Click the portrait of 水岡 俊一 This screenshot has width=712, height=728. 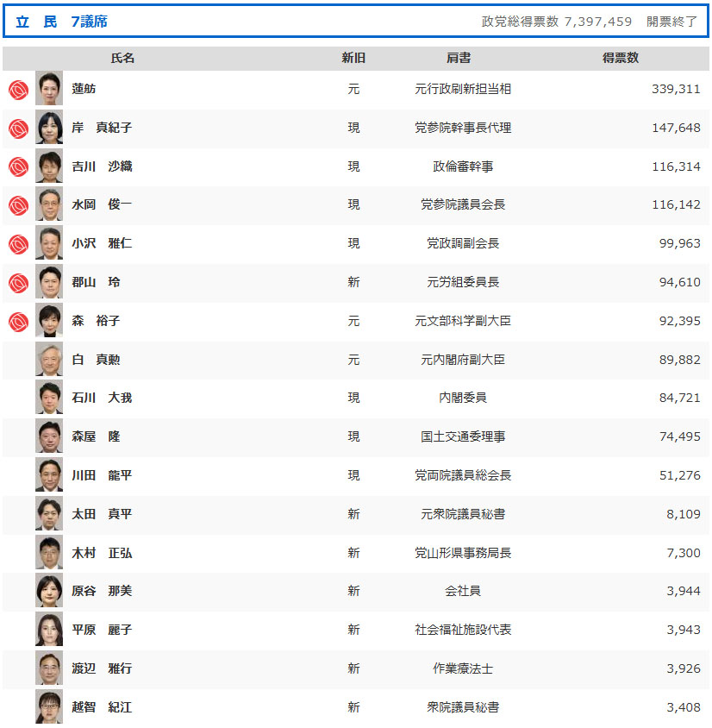pyautogui.click(x=49, y=204)
